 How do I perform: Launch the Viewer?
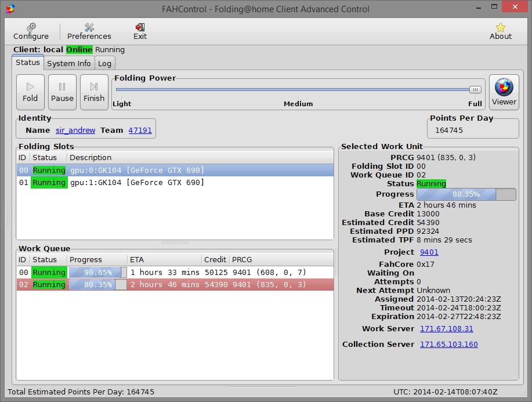504,92
